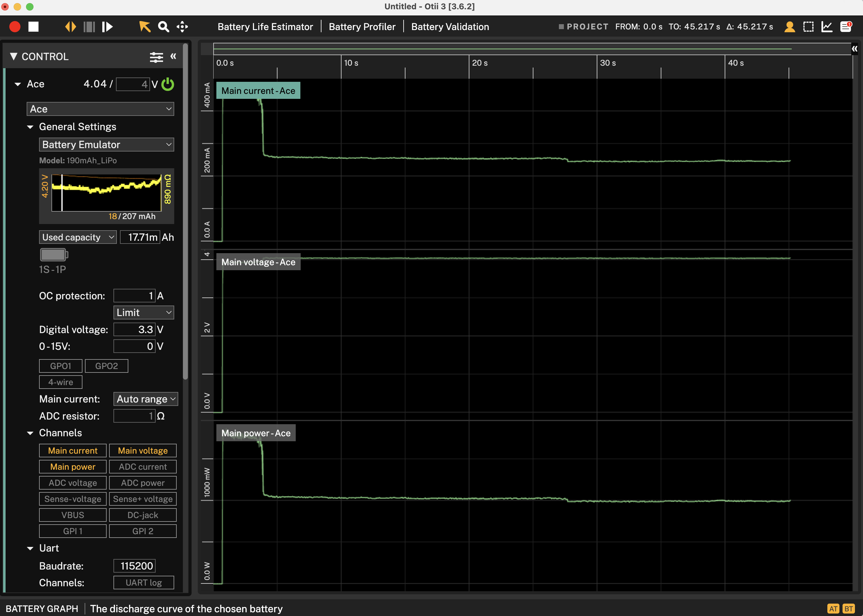863x616 pixels.
Task: Select the magnifier zoom tool
Action: [164, 27]
